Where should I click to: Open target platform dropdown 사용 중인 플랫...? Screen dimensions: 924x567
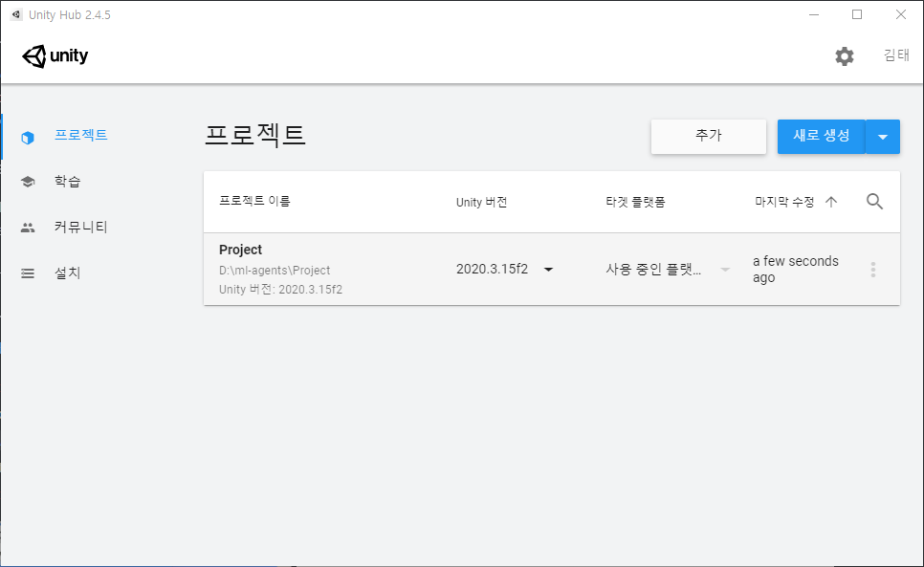pos(669,269)
